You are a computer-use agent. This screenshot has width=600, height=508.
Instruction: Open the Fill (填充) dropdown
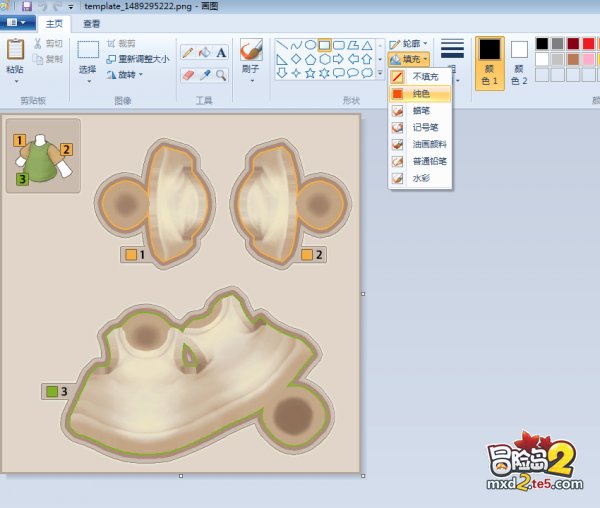[409, 59]
